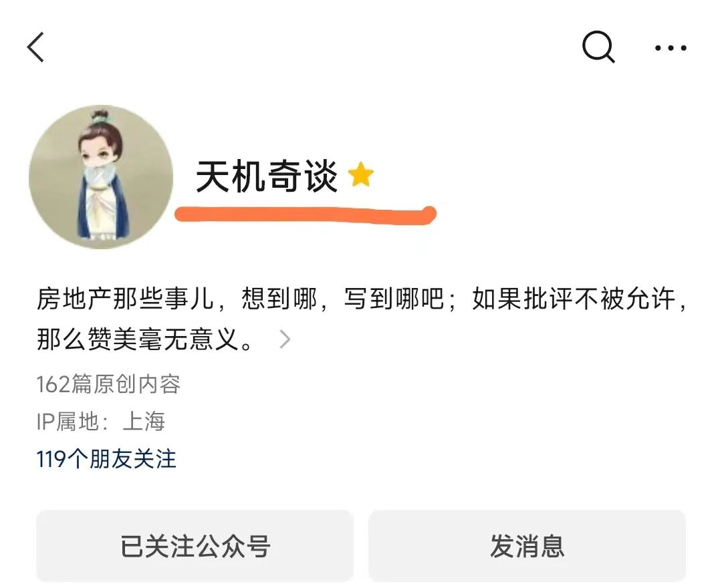Tap the orange underline beneath the name

click(x=306, y=215)
